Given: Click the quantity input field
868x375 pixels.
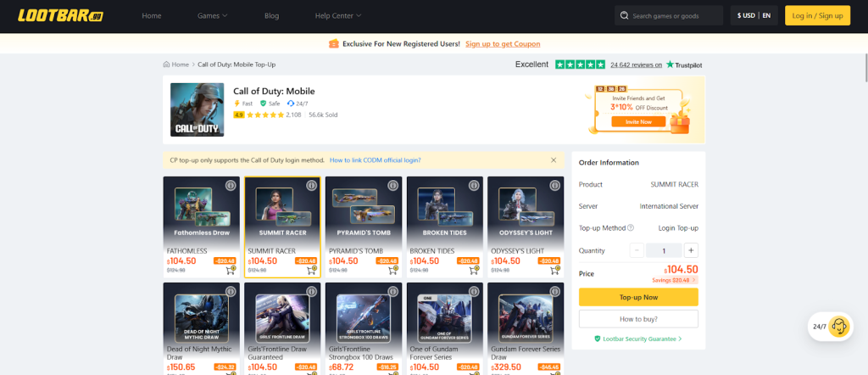Looking at the screenshot, I should click(x=664, y=250).
